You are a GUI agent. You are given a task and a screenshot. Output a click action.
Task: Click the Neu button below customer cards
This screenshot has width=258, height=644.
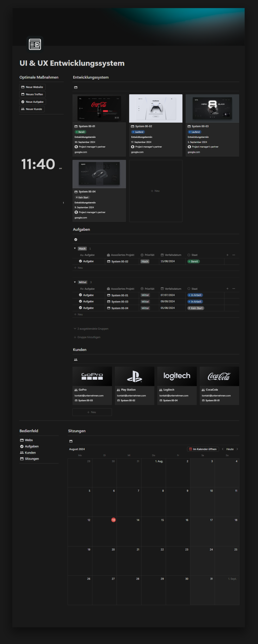pyautogui.click(x=92, y=412)
